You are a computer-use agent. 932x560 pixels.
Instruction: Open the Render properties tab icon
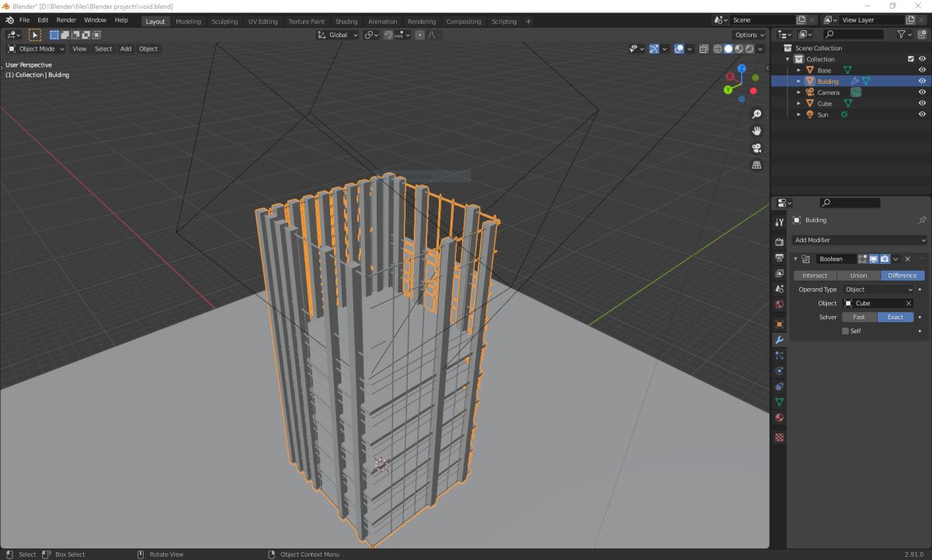(x=779, y=242)
